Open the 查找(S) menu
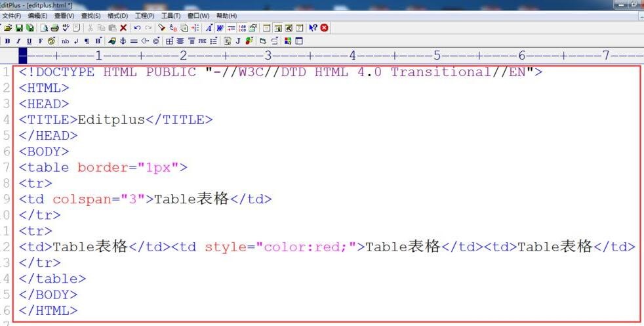Viewport: 644px width, 326px height. pos(91,16)
